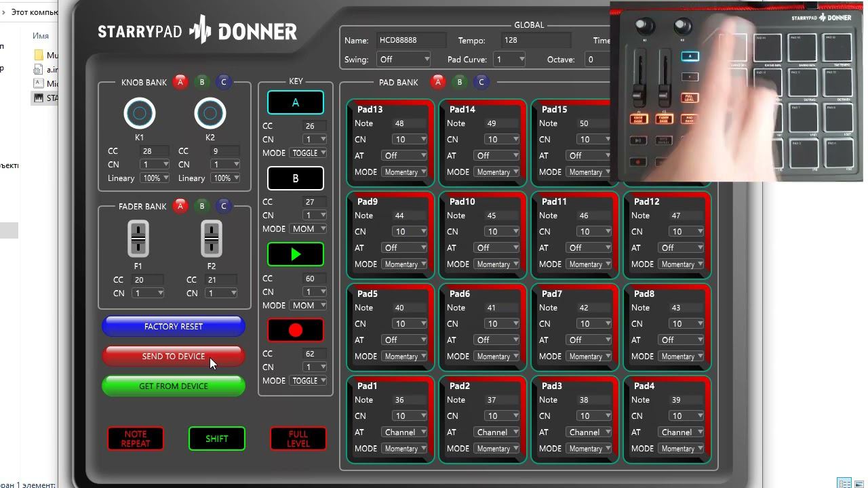Click the green play key button

click(x=296, y=254)
